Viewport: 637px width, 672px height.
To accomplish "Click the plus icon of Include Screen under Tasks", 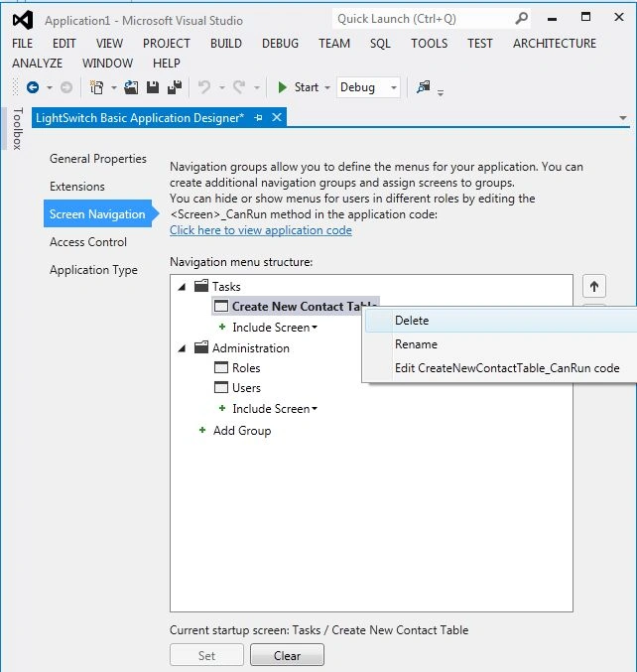I will (222, 327).
